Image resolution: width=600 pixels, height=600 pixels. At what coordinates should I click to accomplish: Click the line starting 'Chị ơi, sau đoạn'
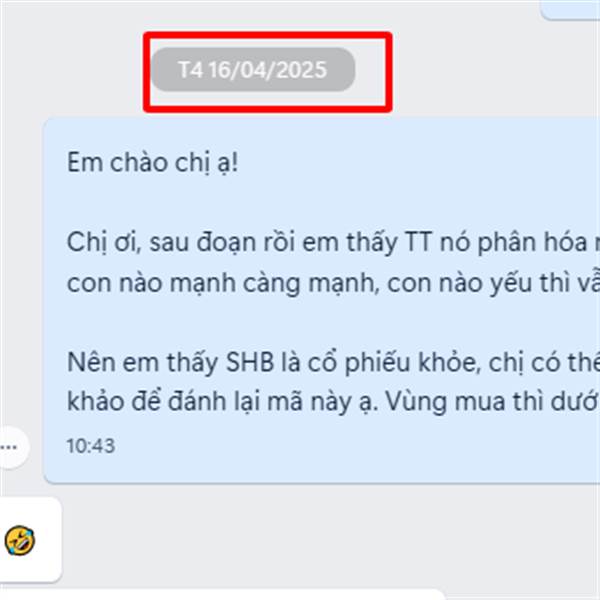point(333,243)
